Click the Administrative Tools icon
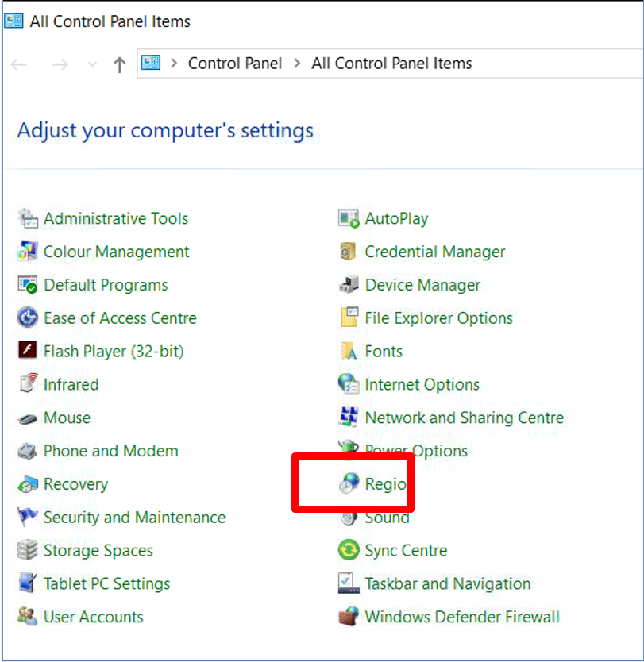 tap(28, 218)
